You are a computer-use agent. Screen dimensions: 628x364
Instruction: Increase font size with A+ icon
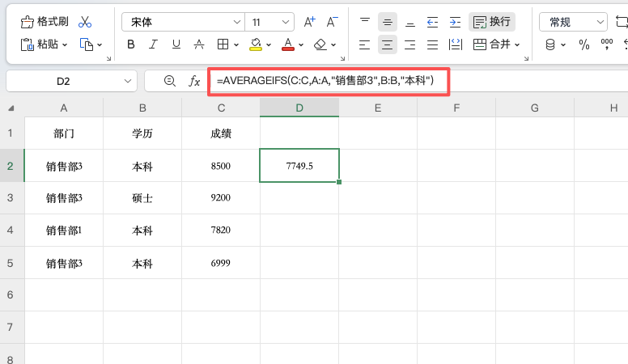pyautogui.click(x=309, y=22)
